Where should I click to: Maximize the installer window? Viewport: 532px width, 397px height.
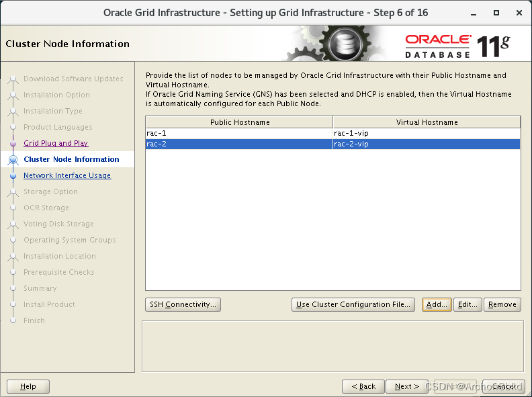pos(496,13)
